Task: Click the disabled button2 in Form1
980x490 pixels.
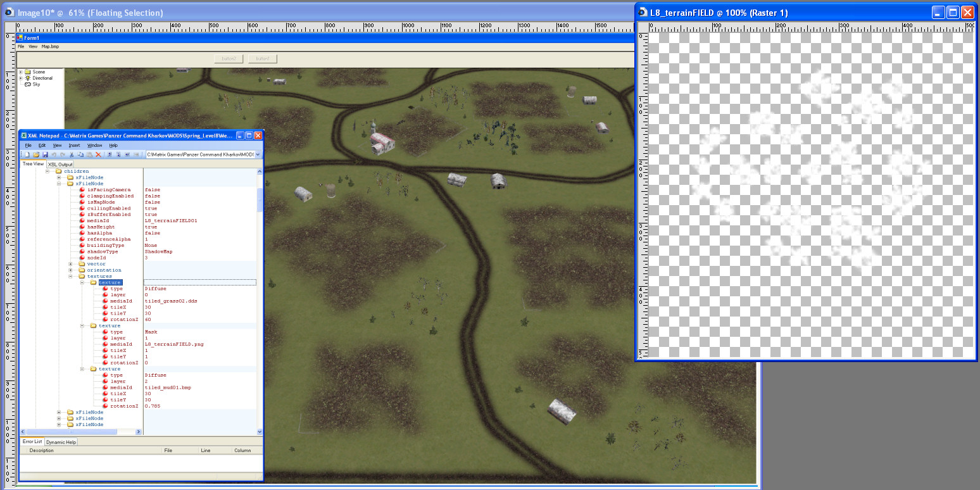Action: pos(229,59)
